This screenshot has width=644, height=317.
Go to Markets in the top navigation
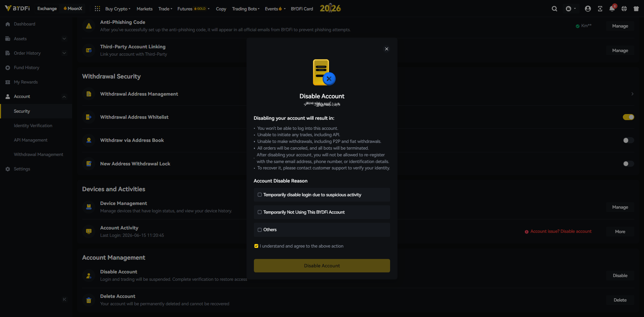pyautogui.click(x=145, y=9)
